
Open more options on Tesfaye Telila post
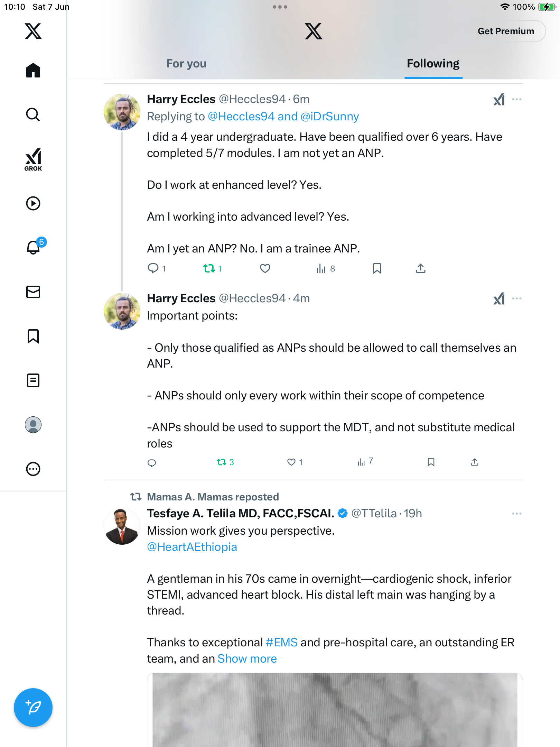tap(517, 514)
